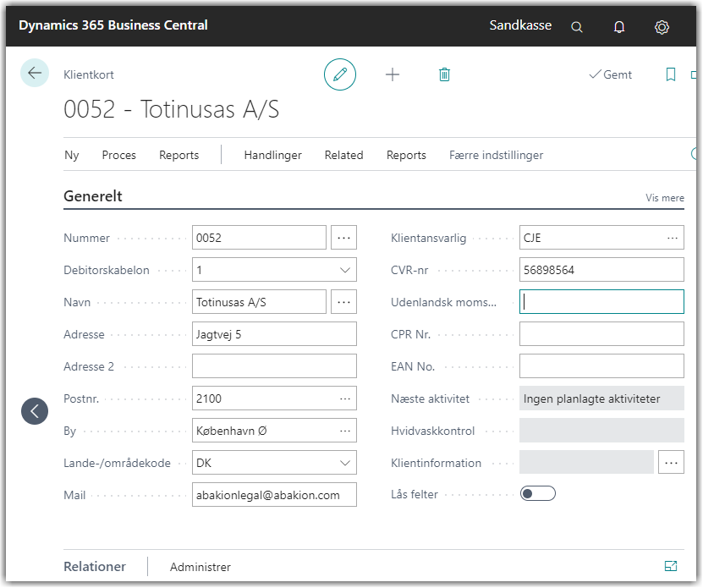Open search with the magnifier icon
Viewport: 703px width, 588px height.
pos(577,27)
